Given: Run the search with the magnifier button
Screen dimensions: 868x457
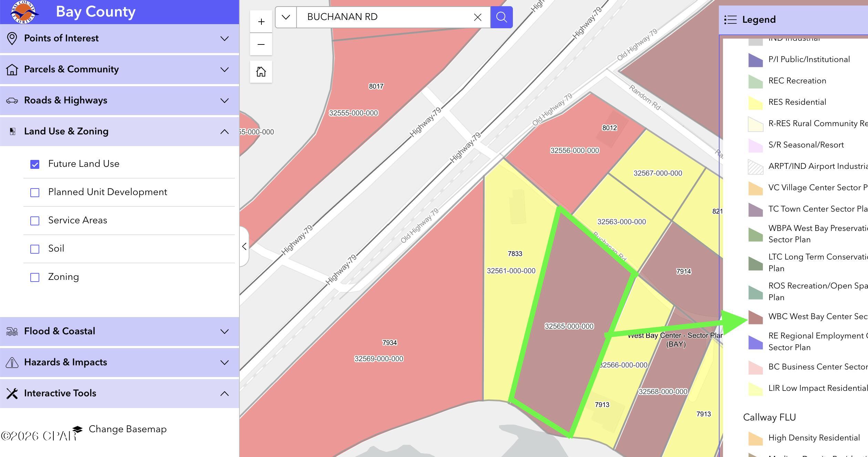Looking at the screenshot, I should point(501,17).
